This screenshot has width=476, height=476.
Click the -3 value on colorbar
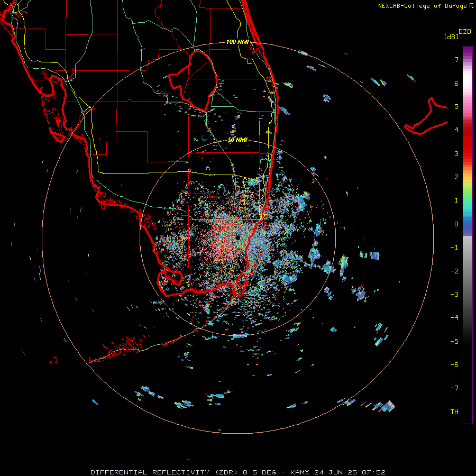point(454,295)
